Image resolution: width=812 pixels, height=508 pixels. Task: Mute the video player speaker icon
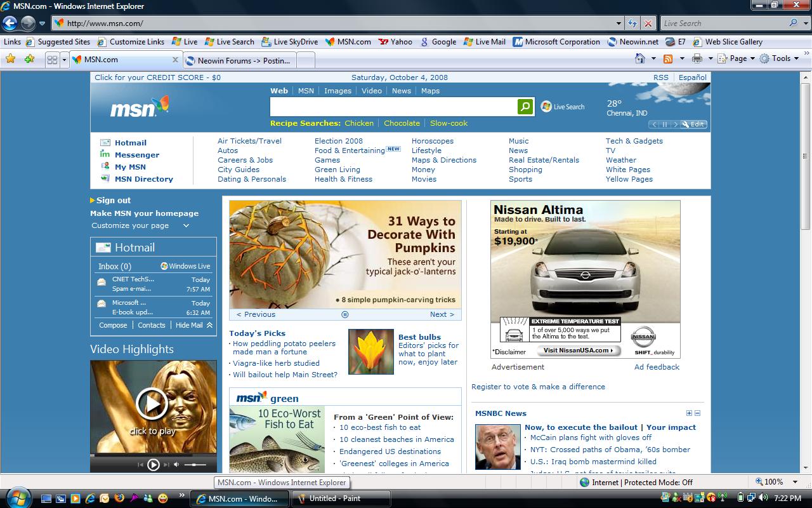[x=176, y=465]
